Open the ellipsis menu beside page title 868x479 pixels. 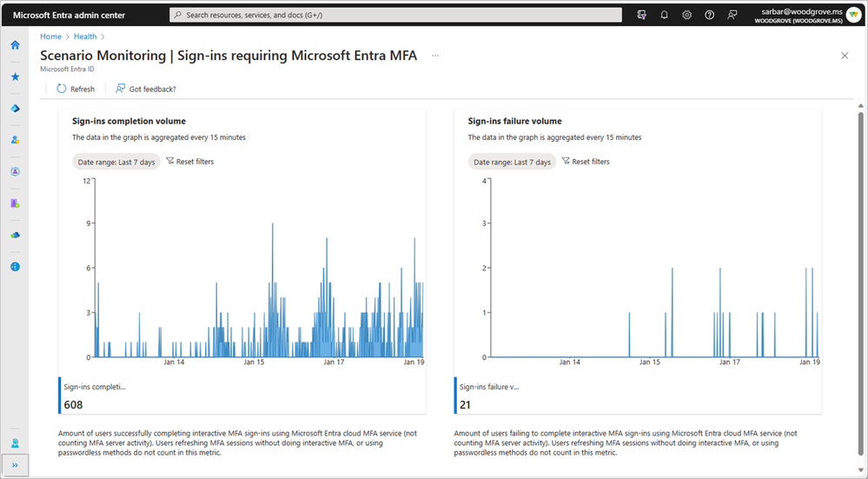(435, 56)
